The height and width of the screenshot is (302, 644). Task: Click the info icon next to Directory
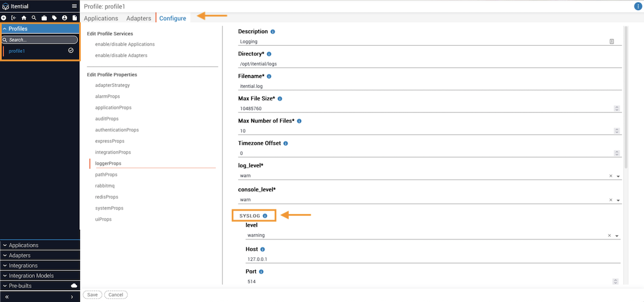pyautogui.click(x=269, y=54)
